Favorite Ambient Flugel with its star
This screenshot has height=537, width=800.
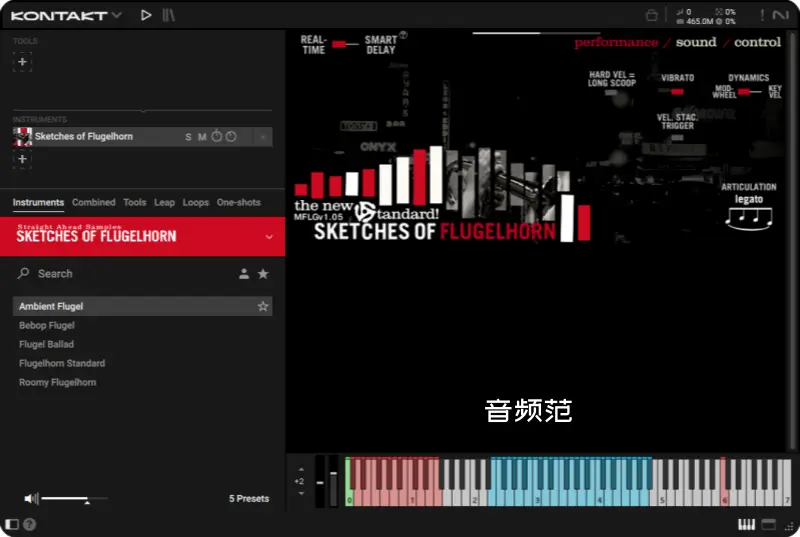(x=263, y=306)
